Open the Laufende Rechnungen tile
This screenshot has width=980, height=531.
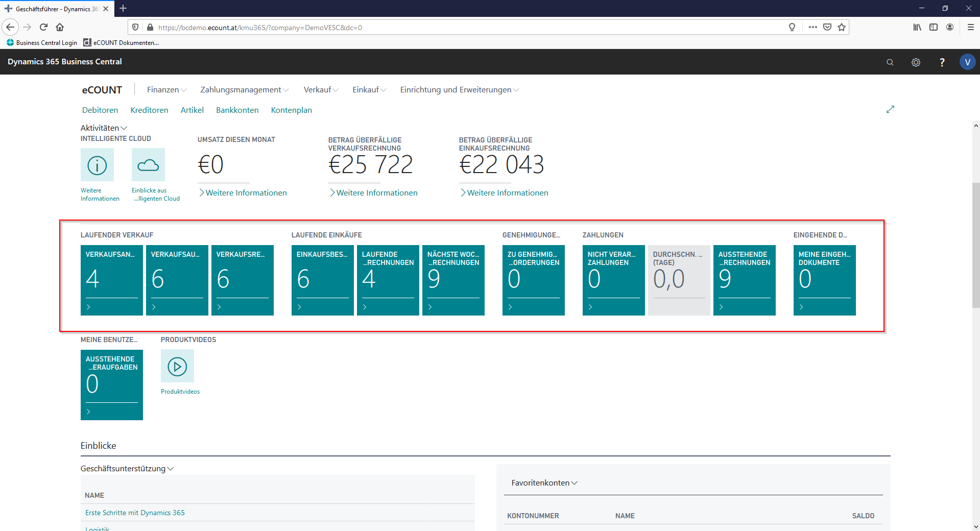(388, 280)
